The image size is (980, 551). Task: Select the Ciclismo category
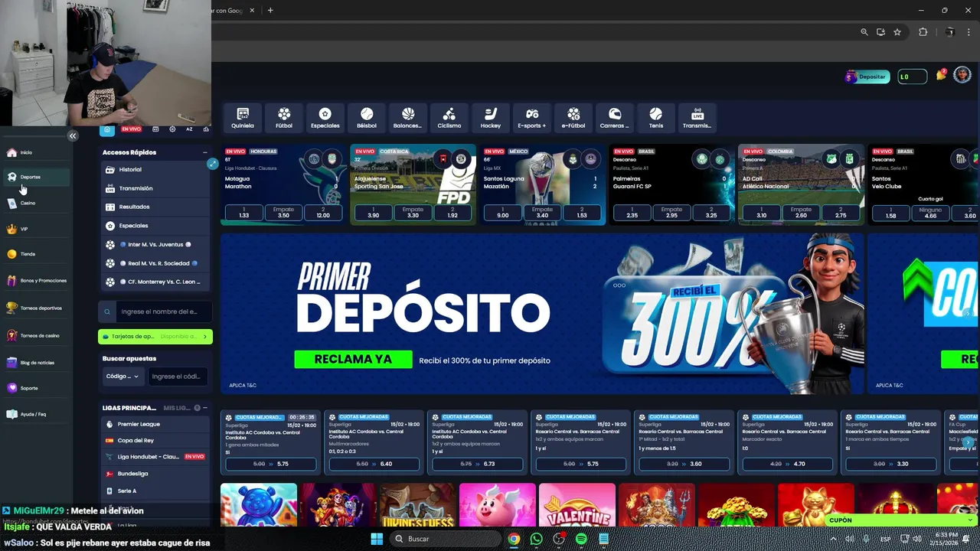(449, 118)
